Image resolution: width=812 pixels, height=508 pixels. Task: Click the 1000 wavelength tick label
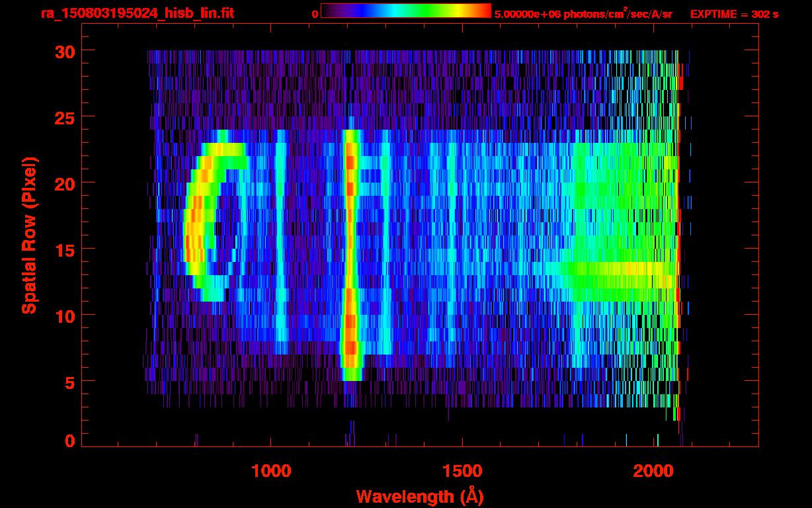coord(271,471)
